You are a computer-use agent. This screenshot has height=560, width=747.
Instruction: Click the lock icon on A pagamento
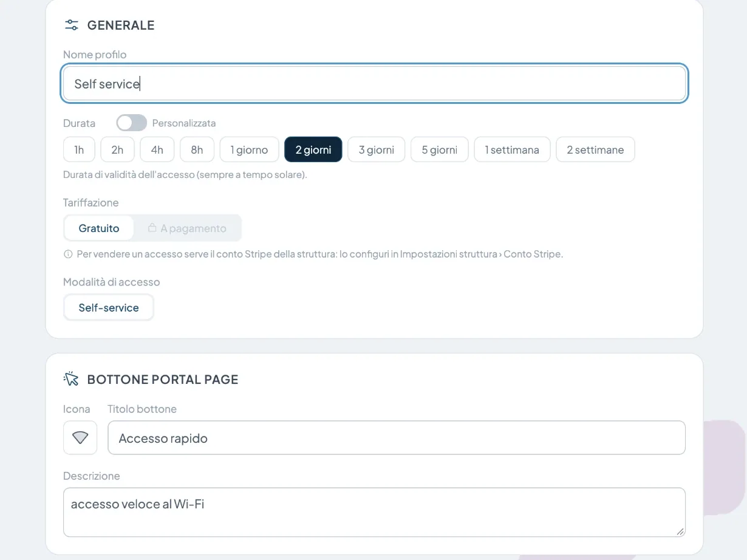(x=152, y=228)
